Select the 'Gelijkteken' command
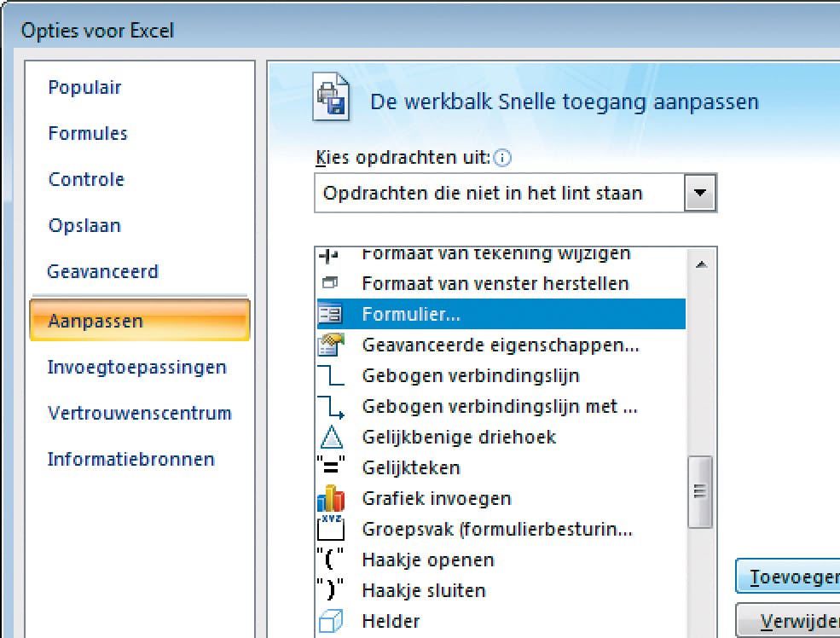The image size is (840, 638). tap(501, 467)
